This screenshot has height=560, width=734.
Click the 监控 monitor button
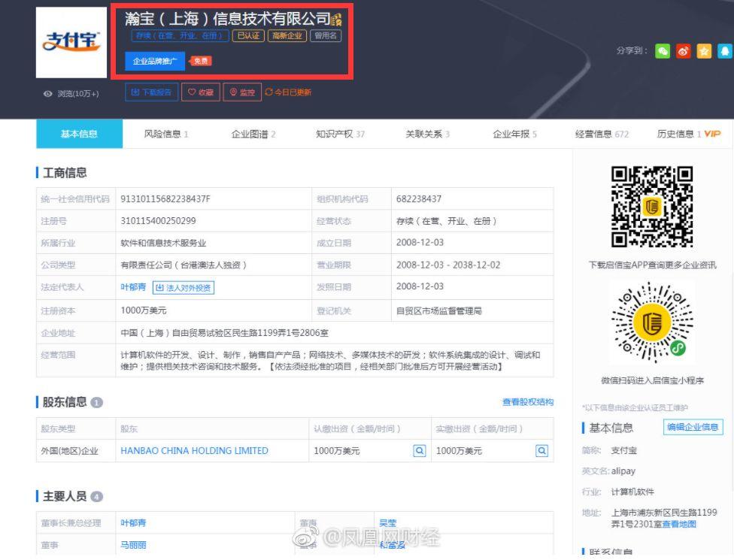click(x=242, y=92)
